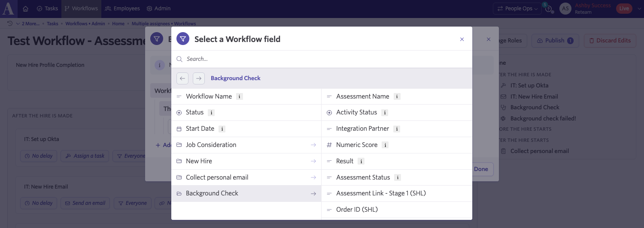Close the Select a Workflow field dialog

tap(462, 39)
